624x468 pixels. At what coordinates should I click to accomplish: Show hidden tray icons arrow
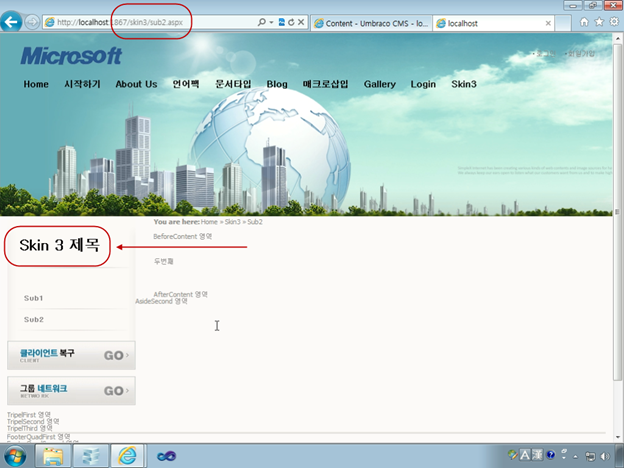tap(575, 456)
